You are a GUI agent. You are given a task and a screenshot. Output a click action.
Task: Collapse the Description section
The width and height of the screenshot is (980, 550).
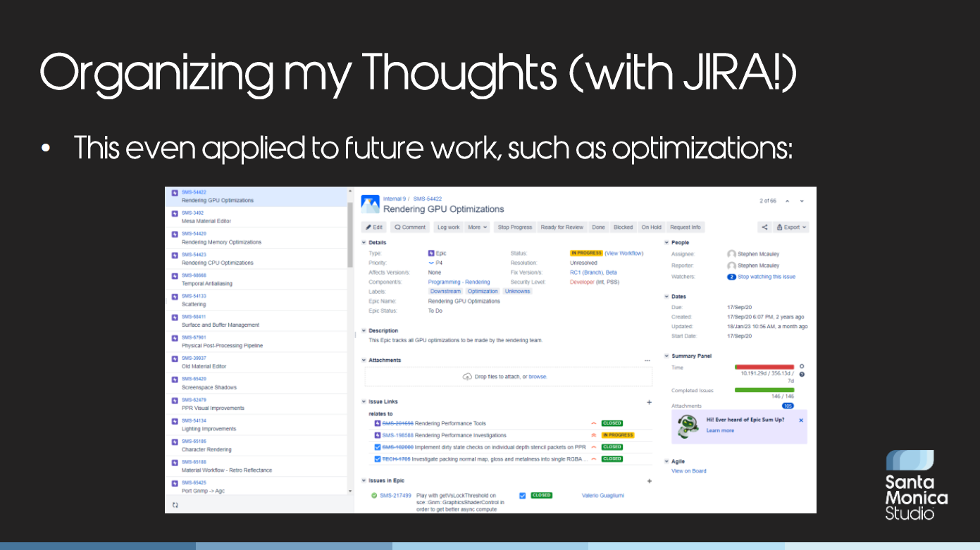(364, 330)
